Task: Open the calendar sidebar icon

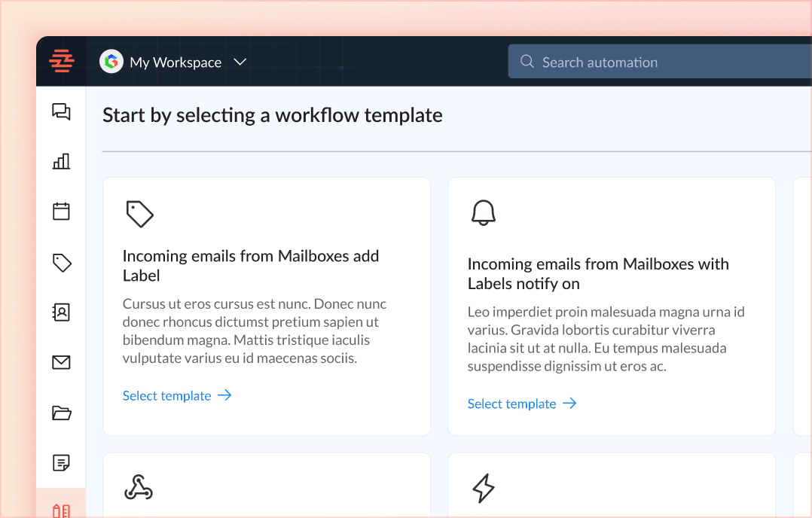Action: (x=61, y=211)
